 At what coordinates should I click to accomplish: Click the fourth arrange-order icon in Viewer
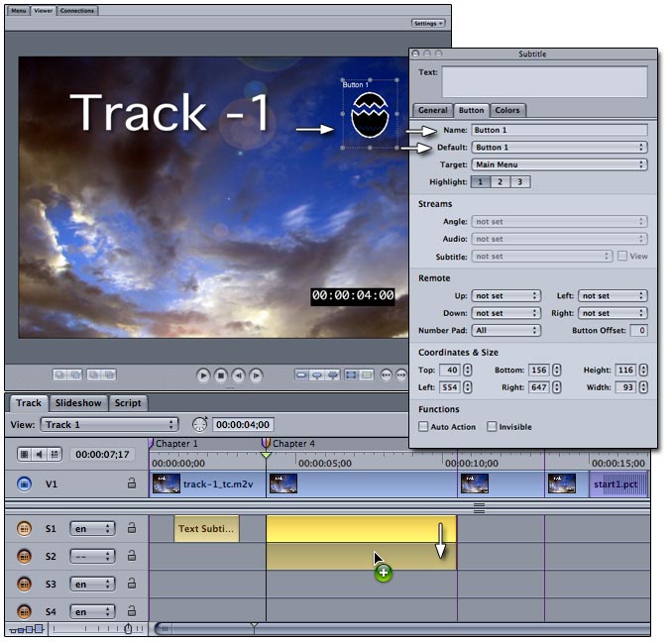point(109,375)
